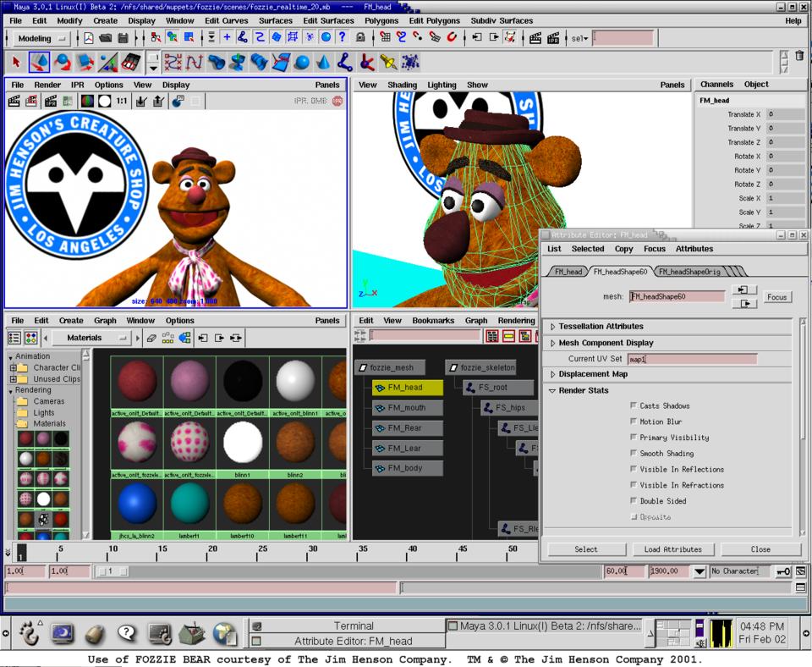Enable the Motion Blur checkbox
Image resolution: width=812 pixels, height=667 pixels.
634,422
